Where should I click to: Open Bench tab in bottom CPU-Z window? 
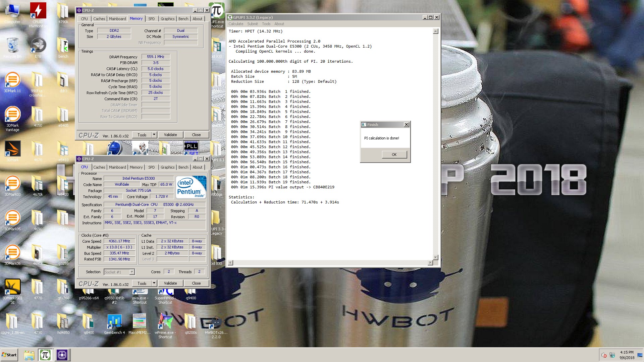pyautogui.click(x=183, y=167)
